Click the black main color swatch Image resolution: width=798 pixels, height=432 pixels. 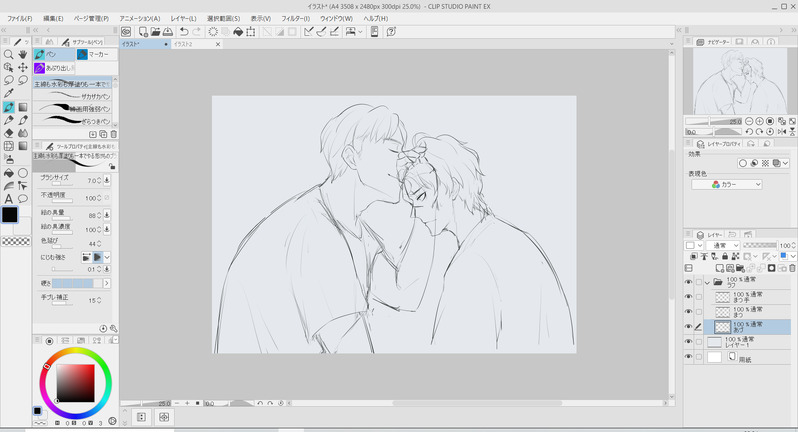point(10,215)
